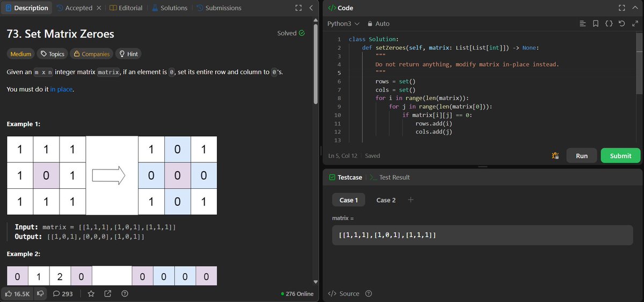644x302 pixels.
Task: Switch to the Editorial tab
Action: coord(126,8)
